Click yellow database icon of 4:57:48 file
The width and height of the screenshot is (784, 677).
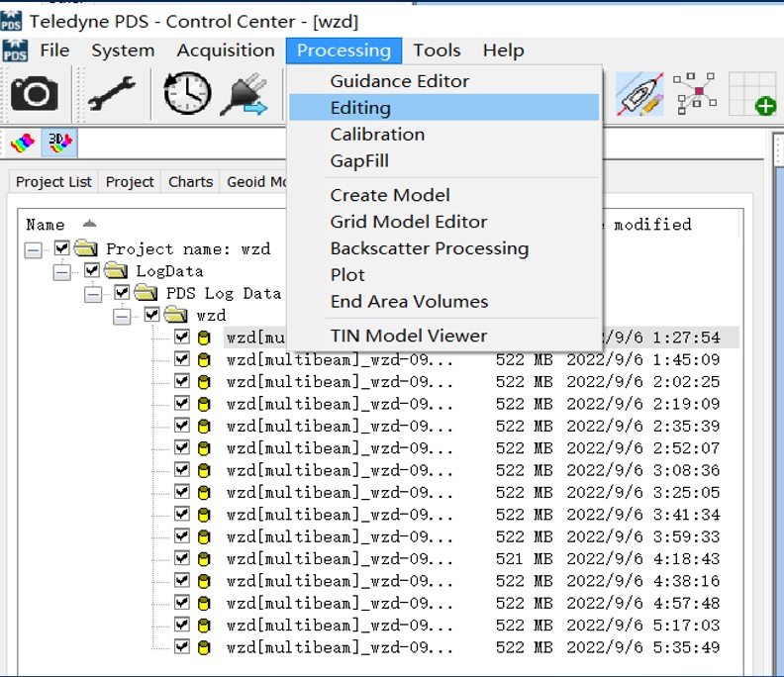coord(204,603)
